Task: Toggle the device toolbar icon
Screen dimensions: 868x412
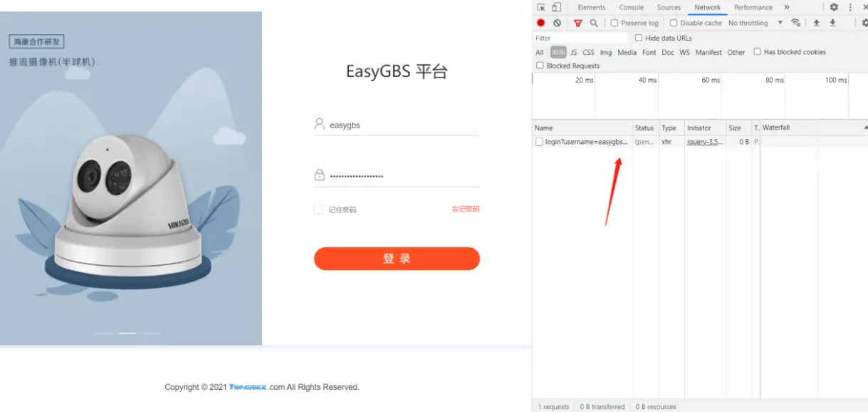Action: pyautogui.click(x=557, y=7)
